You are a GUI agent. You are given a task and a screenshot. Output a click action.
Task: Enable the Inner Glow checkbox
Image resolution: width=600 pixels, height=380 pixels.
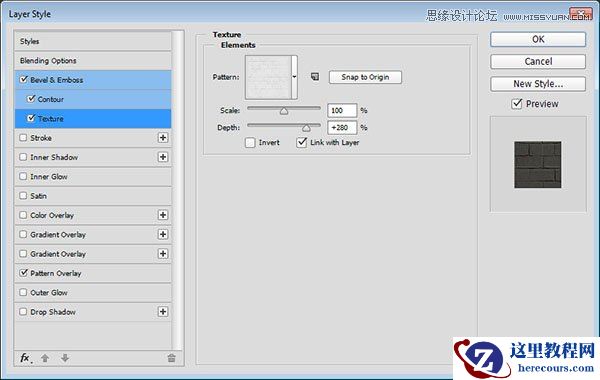23,176
